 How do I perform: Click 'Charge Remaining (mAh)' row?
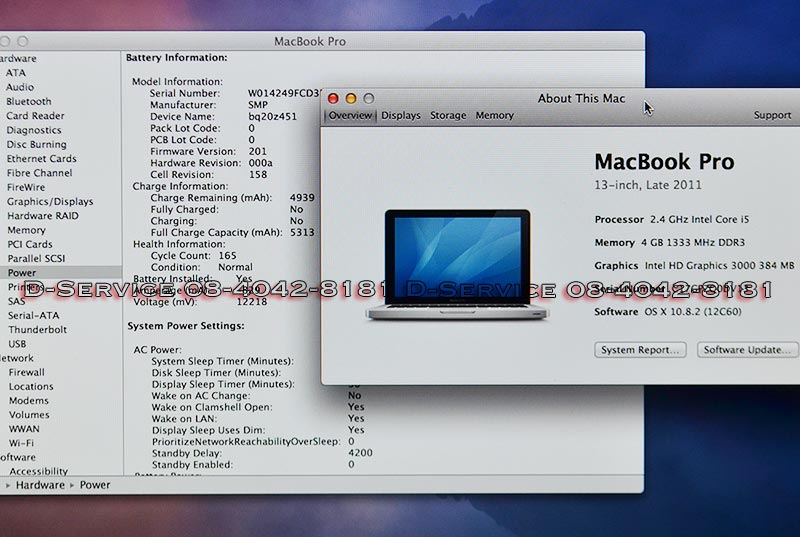click(x=233, y=198)
